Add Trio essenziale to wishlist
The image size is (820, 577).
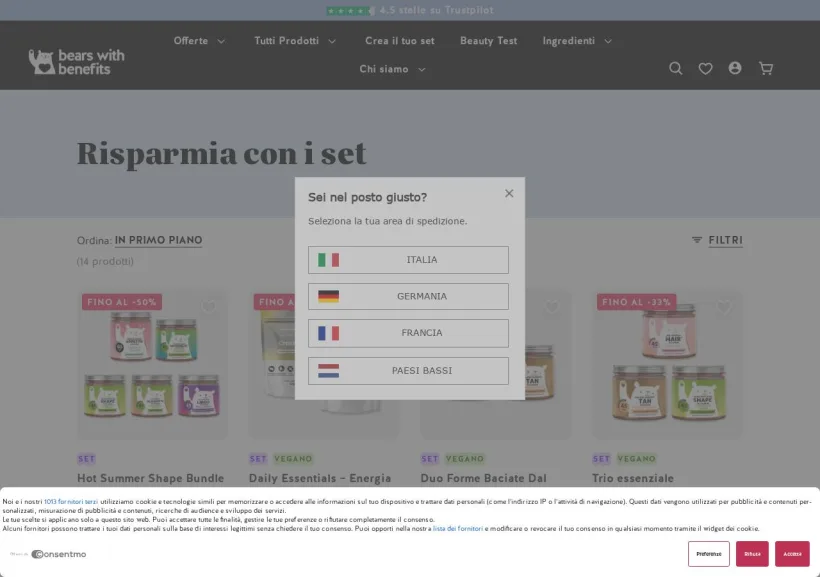coord(724,307)
